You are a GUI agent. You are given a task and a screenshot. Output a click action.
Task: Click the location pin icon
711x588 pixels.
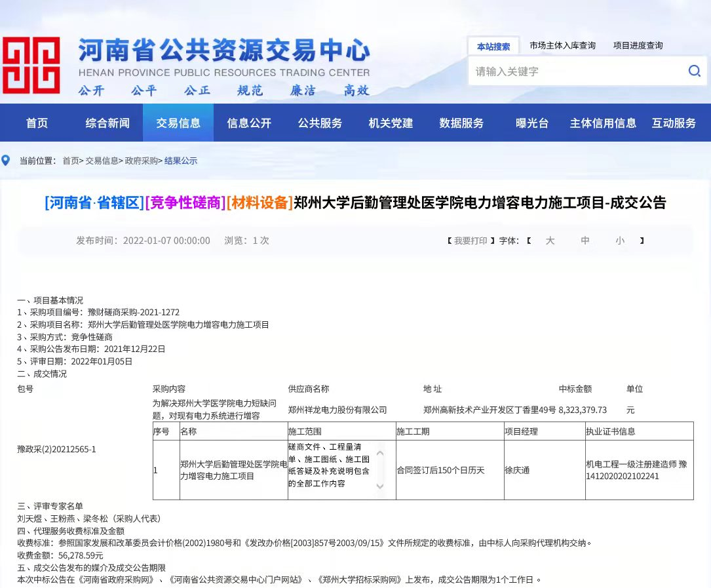[6, 161]
